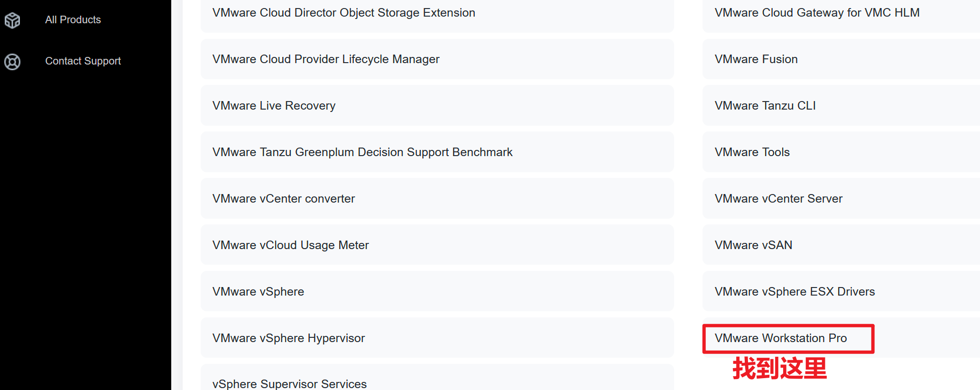Select VMware vCenter Server
The image size is (980, 390).
[778, 199]
